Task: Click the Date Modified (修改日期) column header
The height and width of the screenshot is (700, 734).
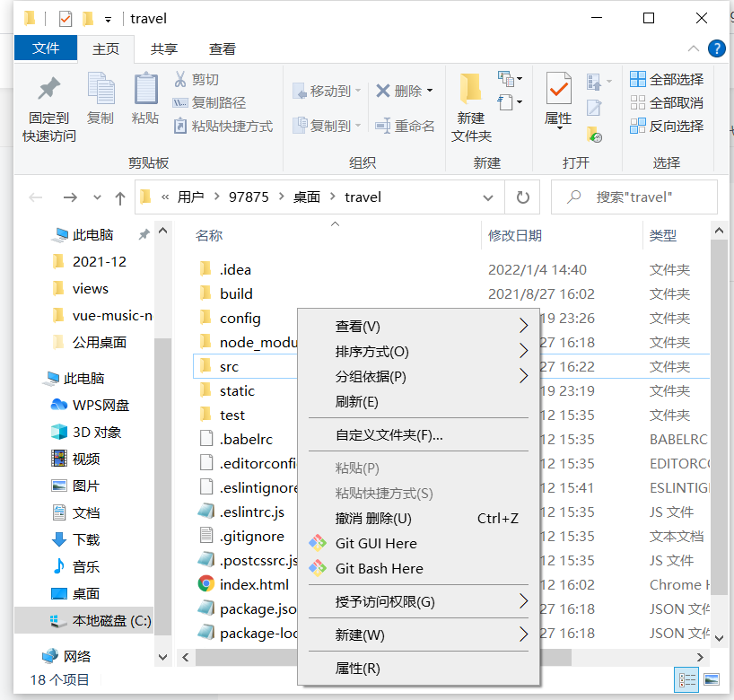Action: click(x=515, y=235)
